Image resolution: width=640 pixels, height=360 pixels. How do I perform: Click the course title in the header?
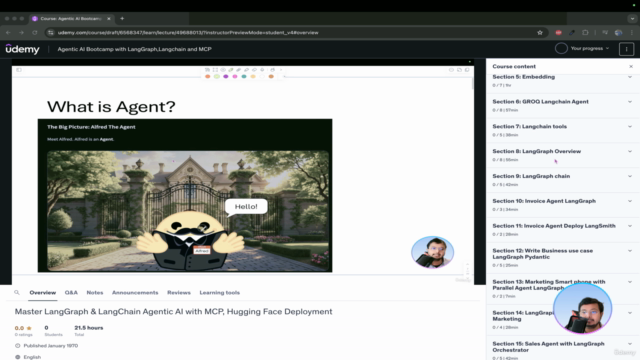[x=134, y=49]
